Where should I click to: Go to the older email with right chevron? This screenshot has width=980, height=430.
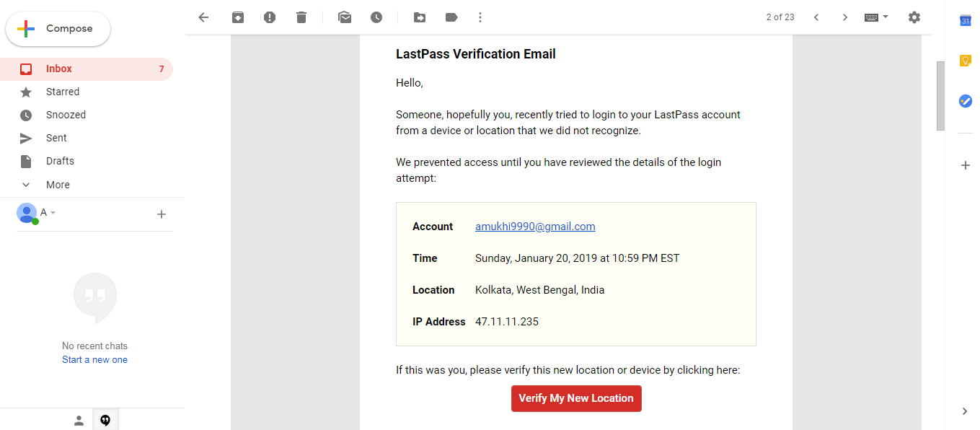[x=845, y=17]
